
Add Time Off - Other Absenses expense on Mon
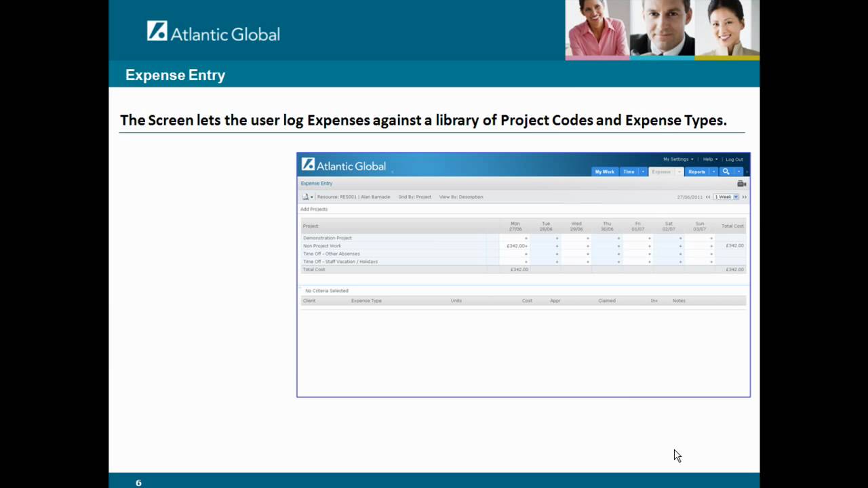526,254
